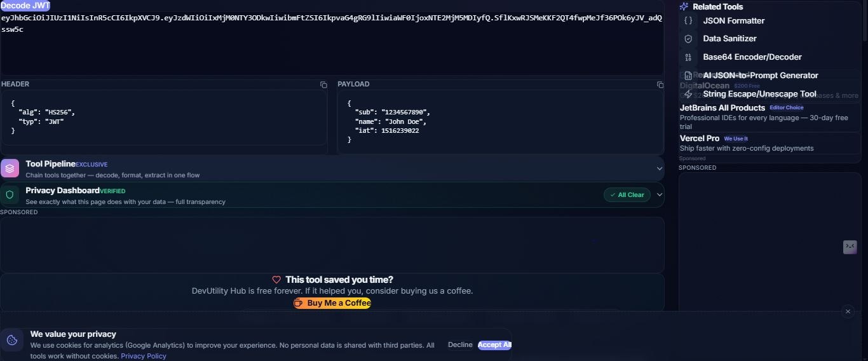The image size is (868, 361).
Task: Click the Editor Choice badge
Action: 787,108
